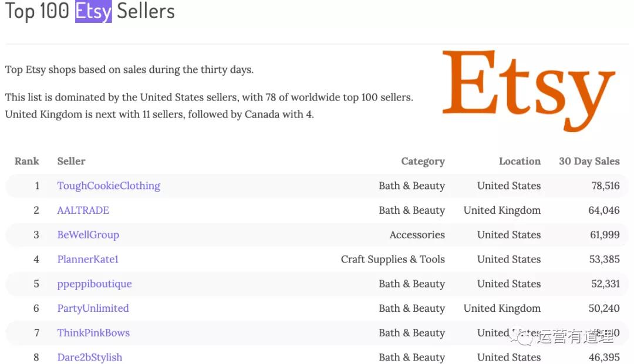Open the AALTRADE seller page

click(x=83, y=210)
